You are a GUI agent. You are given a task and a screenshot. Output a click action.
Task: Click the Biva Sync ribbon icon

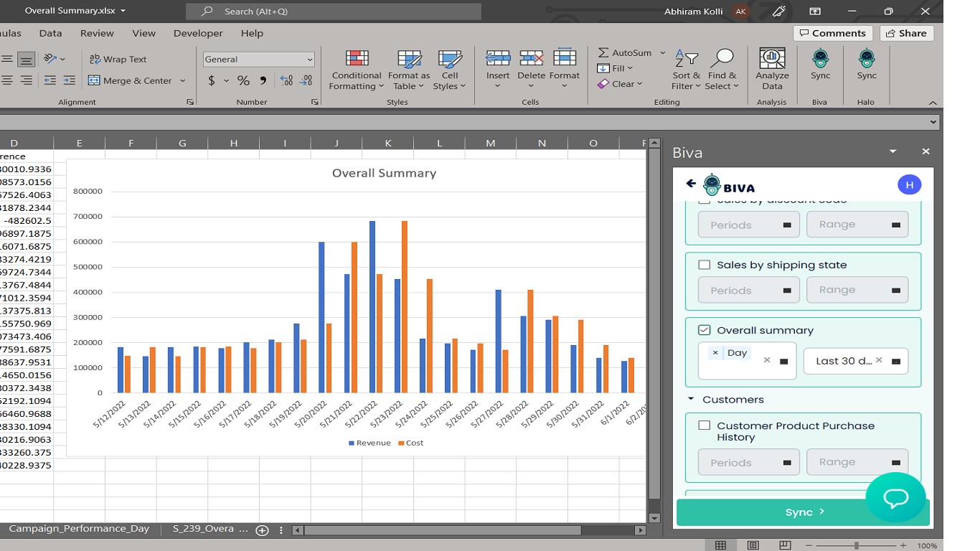click(820, 65)
